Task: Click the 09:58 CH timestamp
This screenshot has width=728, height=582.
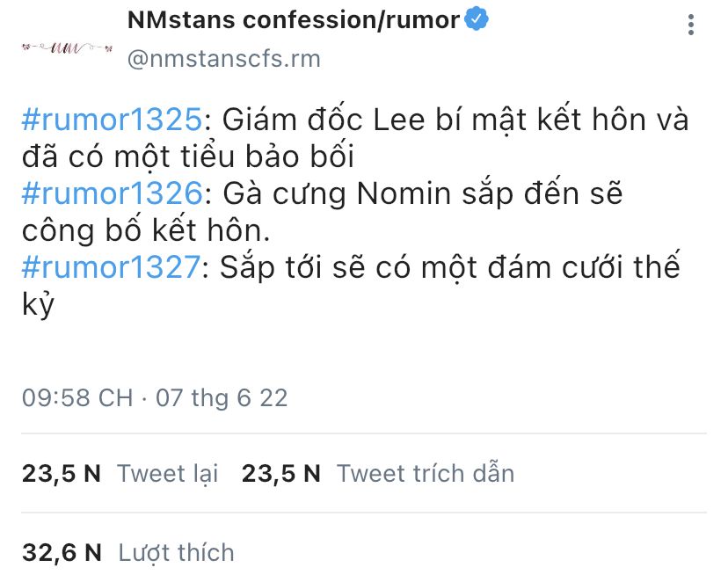Action: pos(77,397)
